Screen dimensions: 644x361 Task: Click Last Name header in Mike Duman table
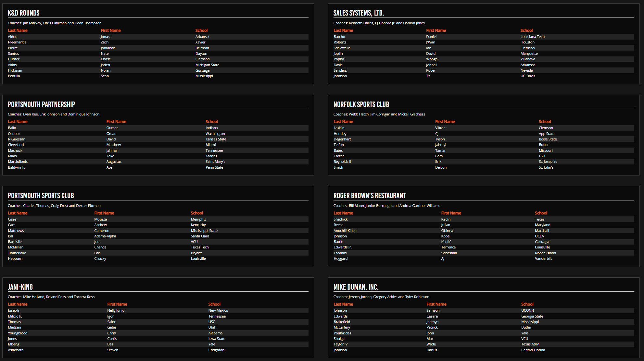tap(343, 304)
